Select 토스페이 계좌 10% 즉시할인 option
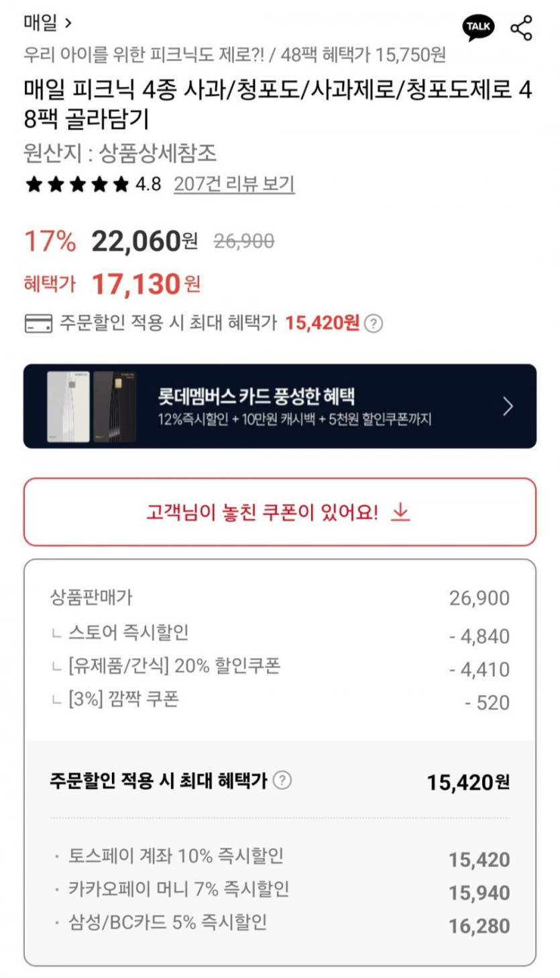The image size is (560, 978). [176, 856]
